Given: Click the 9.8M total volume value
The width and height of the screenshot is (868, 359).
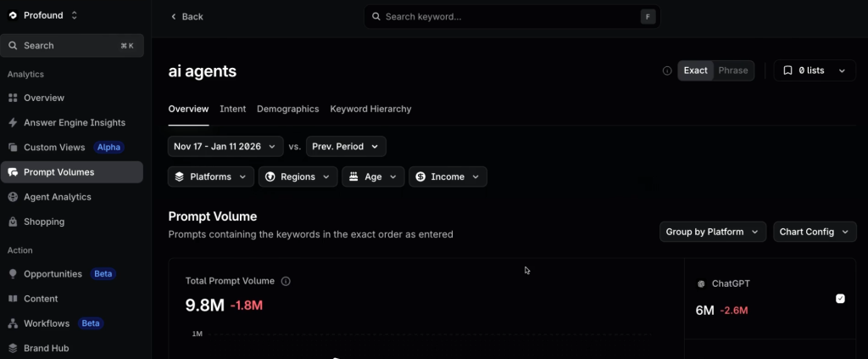Looking at the screenshot, I should (205, 306).
